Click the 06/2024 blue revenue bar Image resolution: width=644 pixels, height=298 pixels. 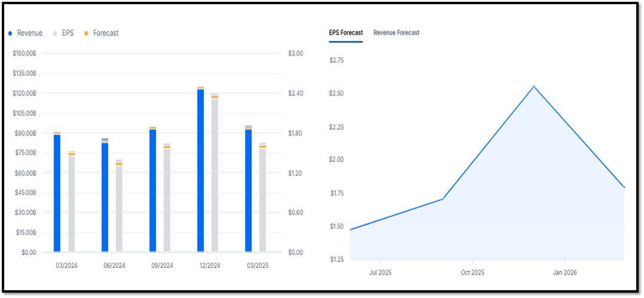point(105,197)
